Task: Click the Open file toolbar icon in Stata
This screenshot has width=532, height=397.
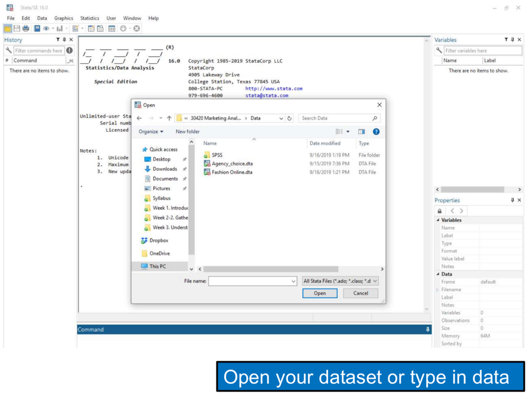Action: tap(8, 28)
